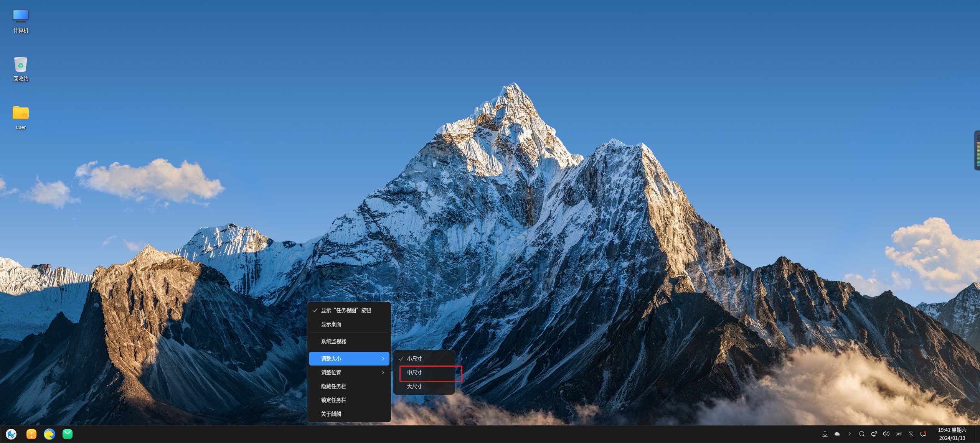Open the Kylin start menu icon

point(11,434)
